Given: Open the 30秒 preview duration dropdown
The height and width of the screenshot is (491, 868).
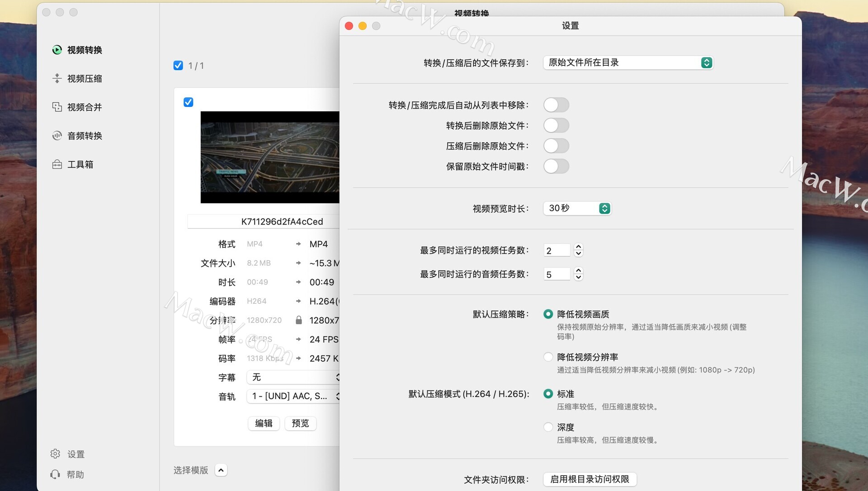Looking at the screenshot, I should coord(577,208).
